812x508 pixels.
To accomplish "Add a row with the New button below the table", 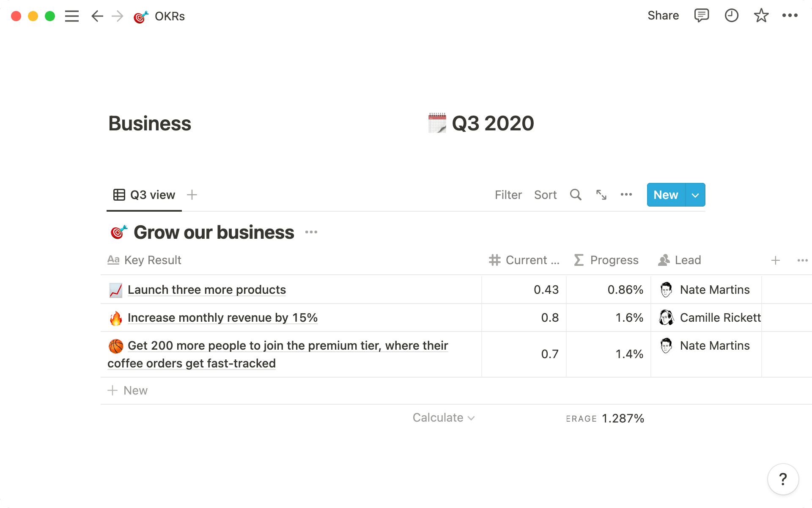I will 135,390.
